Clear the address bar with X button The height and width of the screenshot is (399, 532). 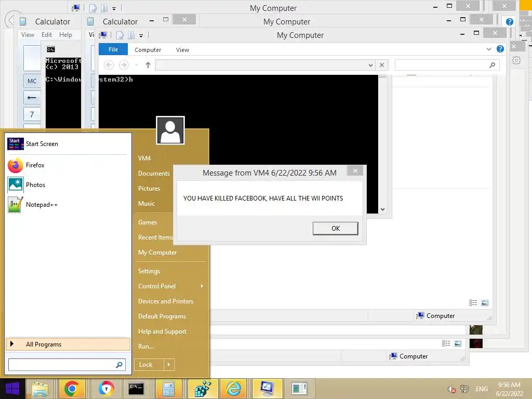point(382,65)
